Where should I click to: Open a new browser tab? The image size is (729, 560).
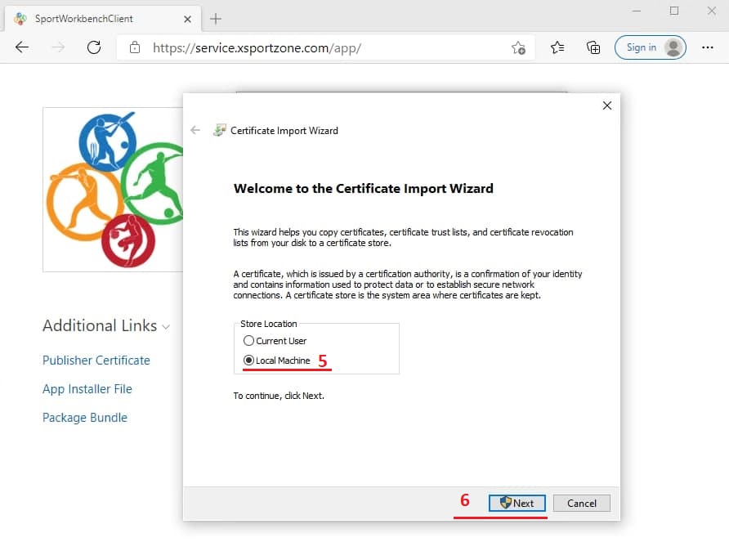pos(216,18)
